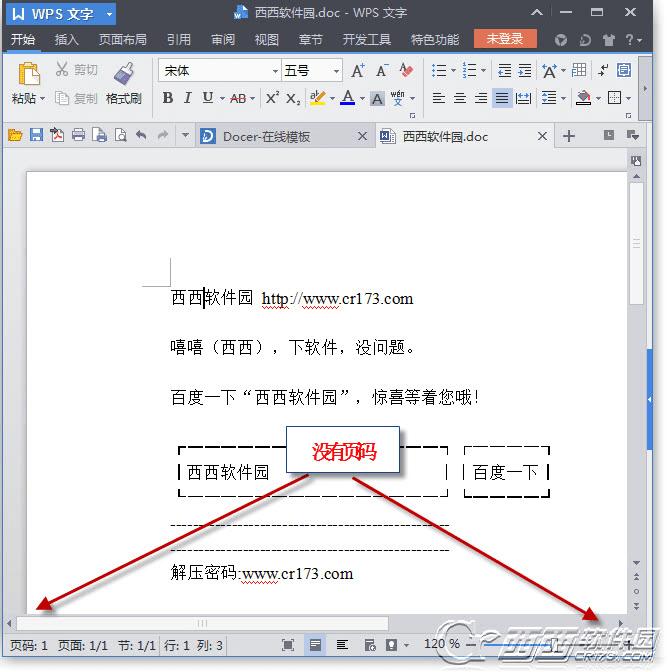The width and height of the screenshot is (668, 672).
Task: Open the font size dropdown
Action: [337, 71]
